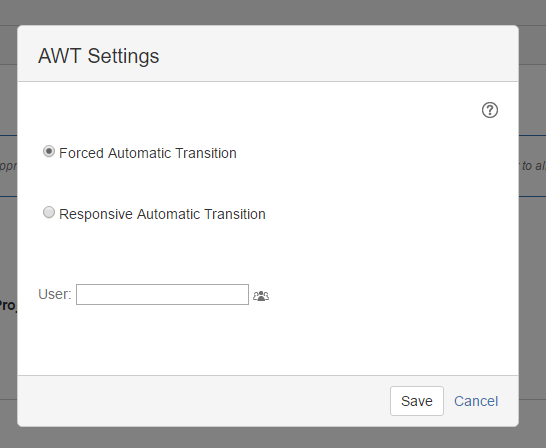Click the dialog footer bar beside Save

(x=202, y=401)
